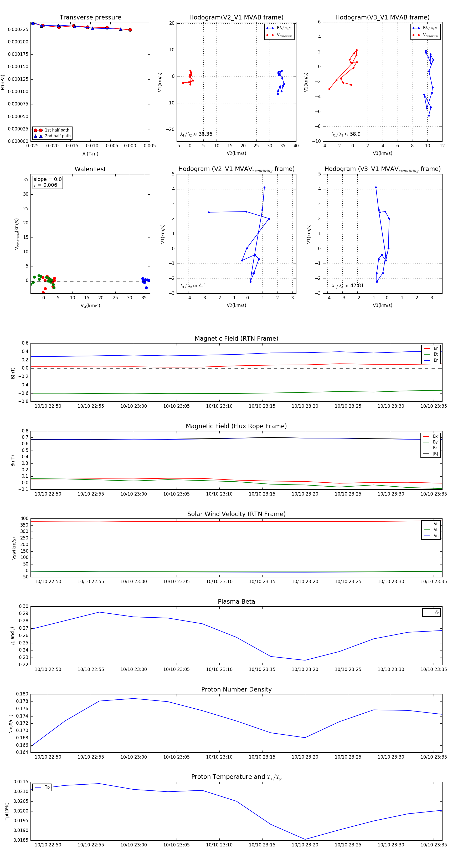This screenshot has width=473, height=868.
Task: Click the Plasma Beta minimum near 23:20
Action: tap(305, 660)
